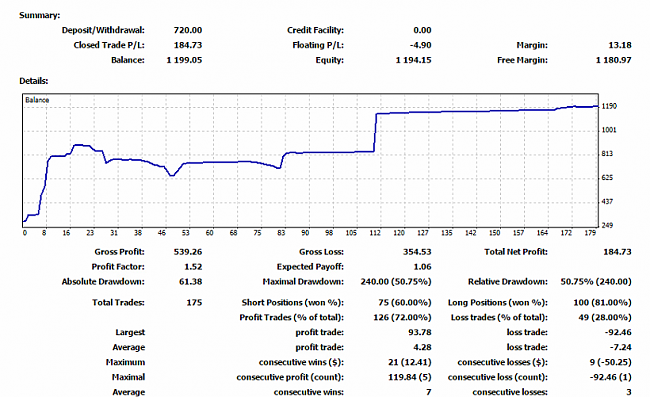Select the Equity value 1 194.15
Image resolution: width=650 pixels, height=397 pixels.
(413, 60)
